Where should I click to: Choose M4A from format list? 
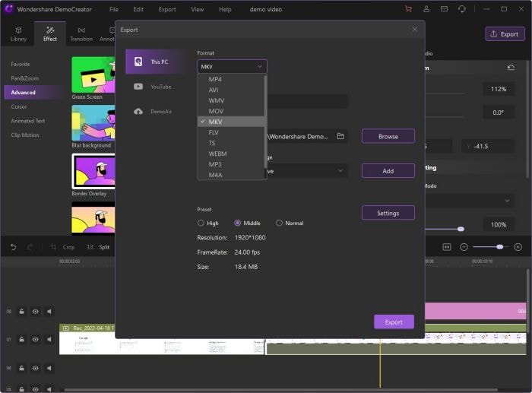[231, 175]
